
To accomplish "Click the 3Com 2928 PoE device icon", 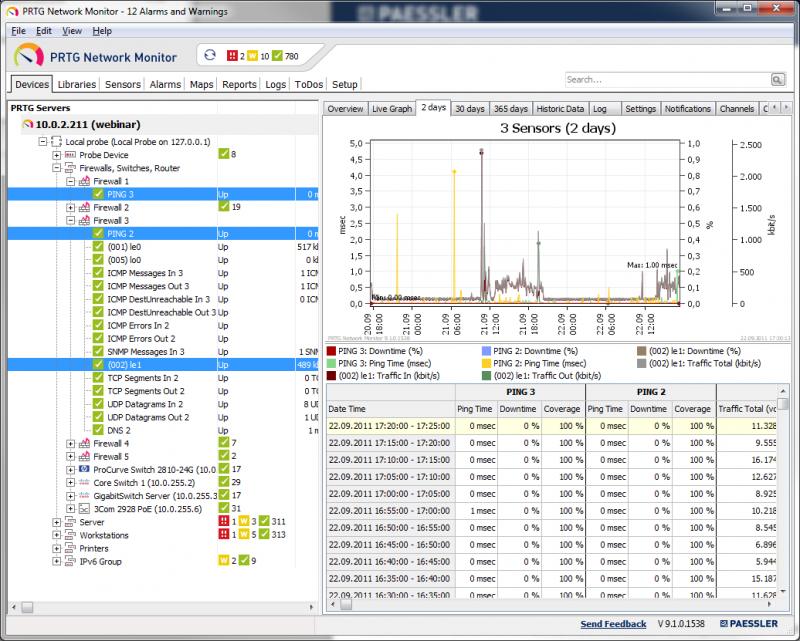I will 84,509.
